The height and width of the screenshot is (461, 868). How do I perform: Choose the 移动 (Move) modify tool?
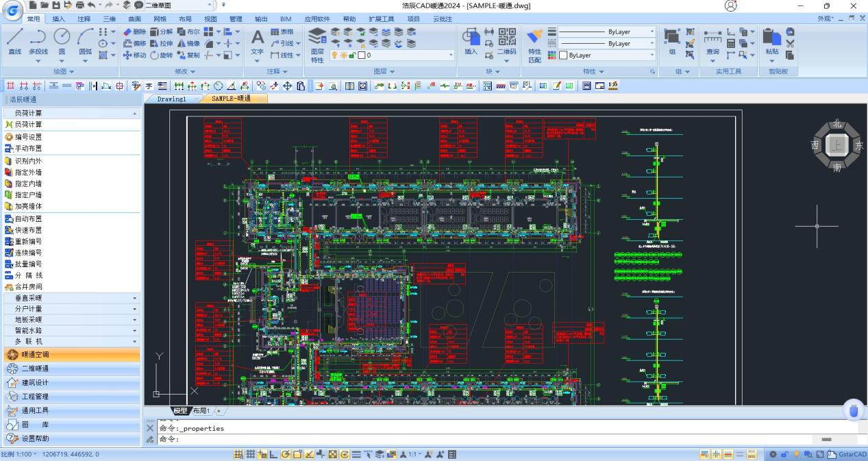pyautogui.click(x=134, y=55)
